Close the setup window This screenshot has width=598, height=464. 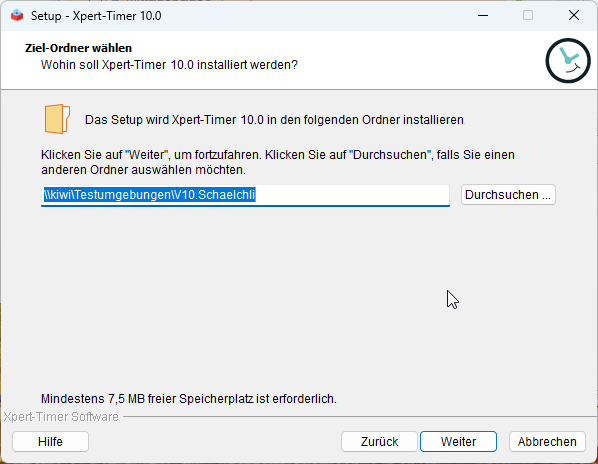point(574,16)
